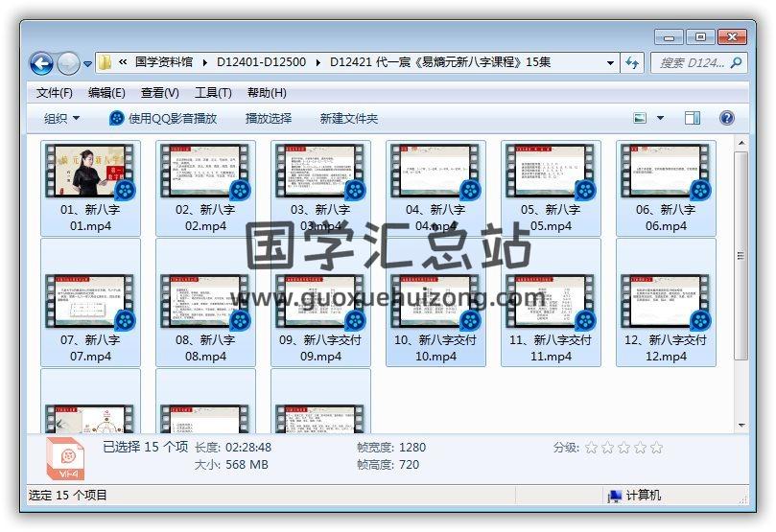Select video 03、新八字 03.mp4 thumbnail
Image resolution: width=776 pixels, height=532 pixels.
point(320,172)
